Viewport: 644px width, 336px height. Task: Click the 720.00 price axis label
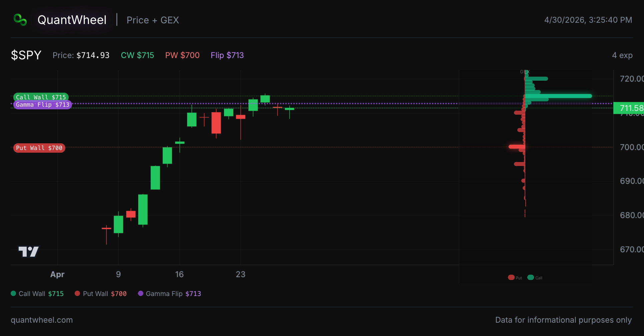(631, 79)
